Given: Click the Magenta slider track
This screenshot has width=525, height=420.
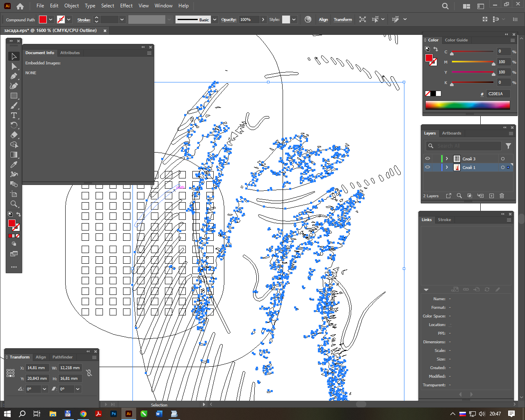Looking at the screenshot, I should (472, 62).
